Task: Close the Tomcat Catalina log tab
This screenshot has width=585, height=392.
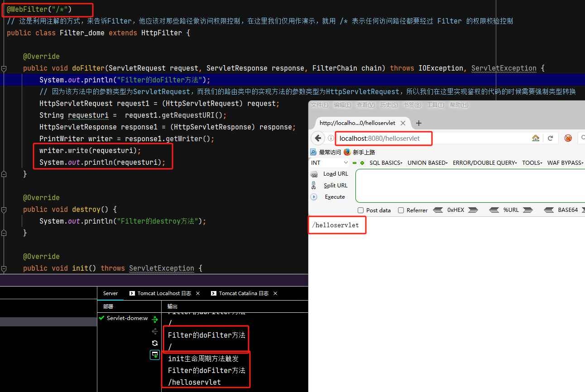Action: click(275, 293)
